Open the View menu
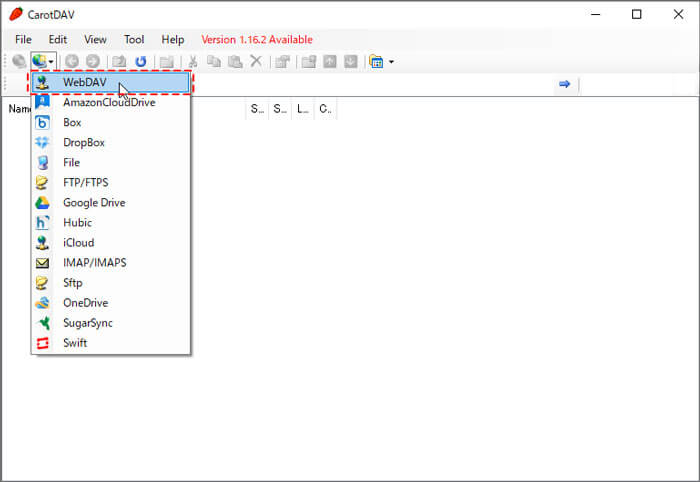700x482 pixels. click(96, 40)
